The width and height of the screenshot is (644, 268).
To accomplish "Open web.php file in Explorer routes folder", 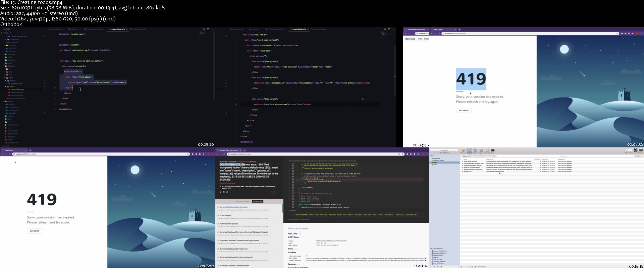I will click(x=11, y=113).
